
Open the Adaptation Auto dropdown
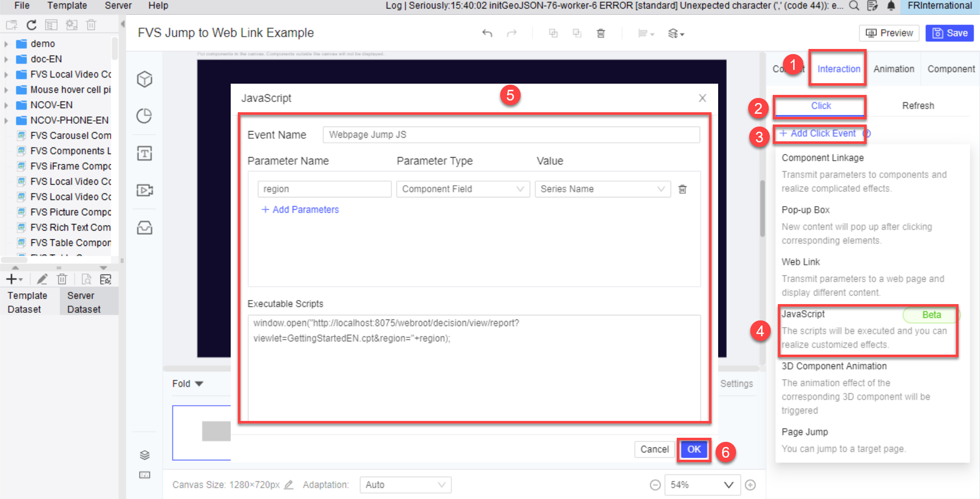tap(405, 485)
